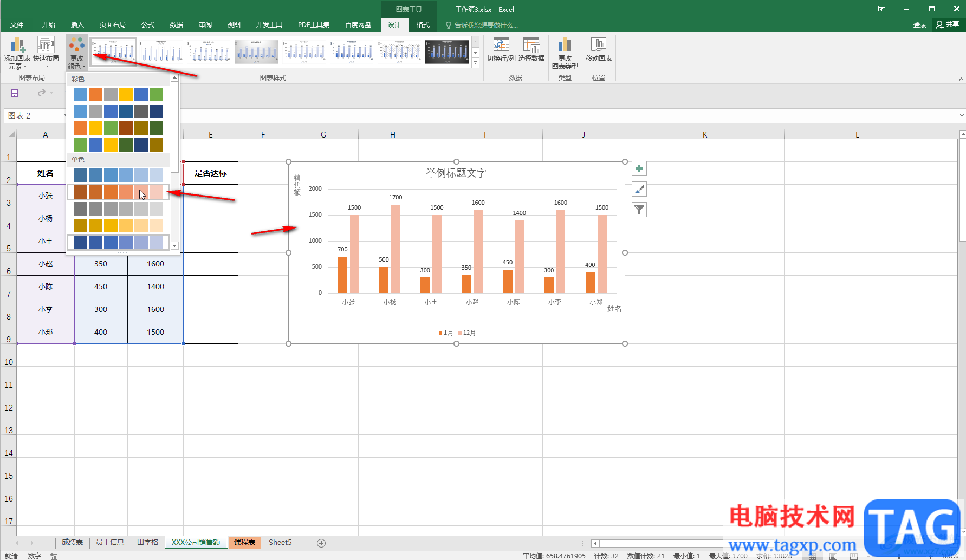Viewport: 966px width, 560px height.
Task: Collapse the ribbon with the chevron
Action: point(961,79)
